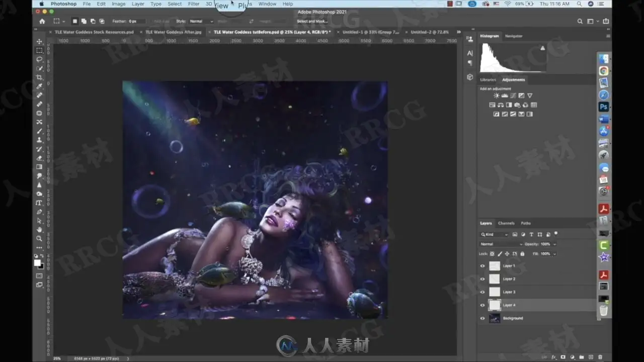Screen dimensions: 644x362
Task: Select the Eyedropper tool
Action: pyautogui.click(x=39, y=86)
